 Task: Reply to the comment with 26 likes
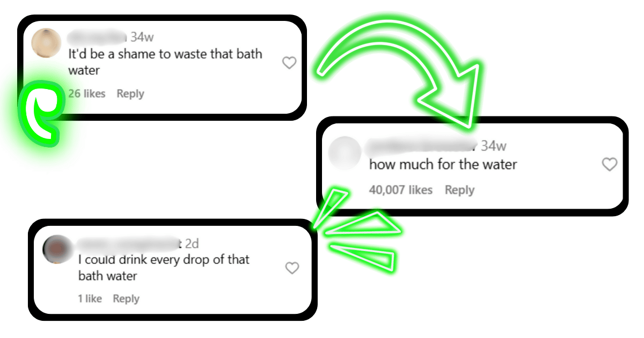point(130,94)
